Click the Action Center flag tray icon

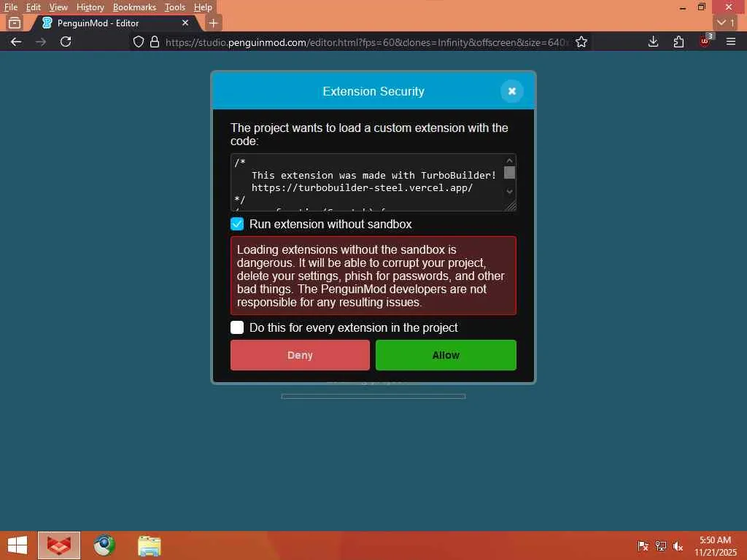pyautogui.click(x=643, y=546)
